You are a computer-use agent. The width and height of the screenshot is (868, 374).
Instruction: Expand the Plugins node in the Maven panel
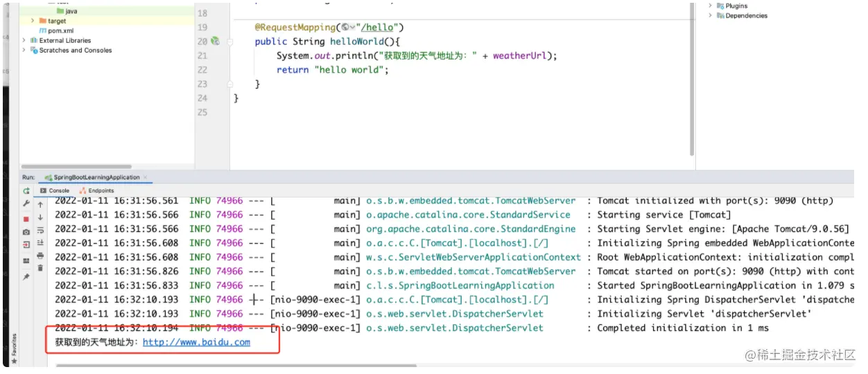[x=711, y=6]
